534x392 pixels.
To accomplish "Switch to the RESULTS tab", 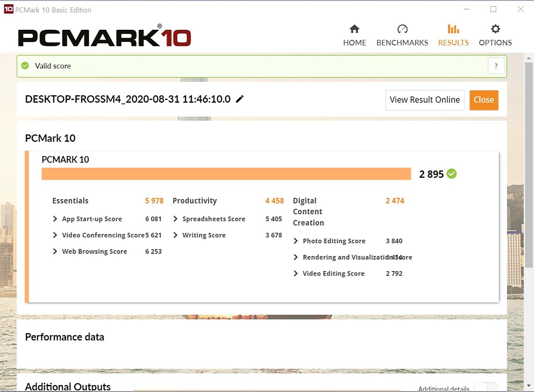I will [453, 36].
